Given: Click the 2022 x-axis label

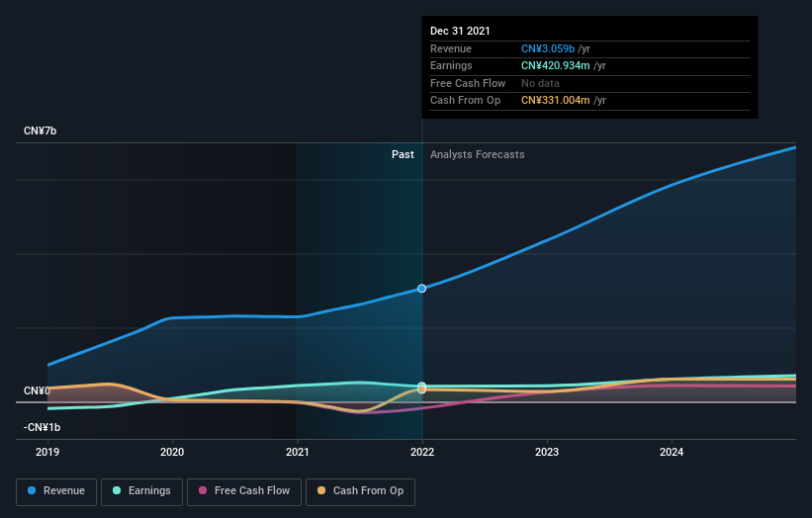Looking at the screenshot, I should [422, 453].
